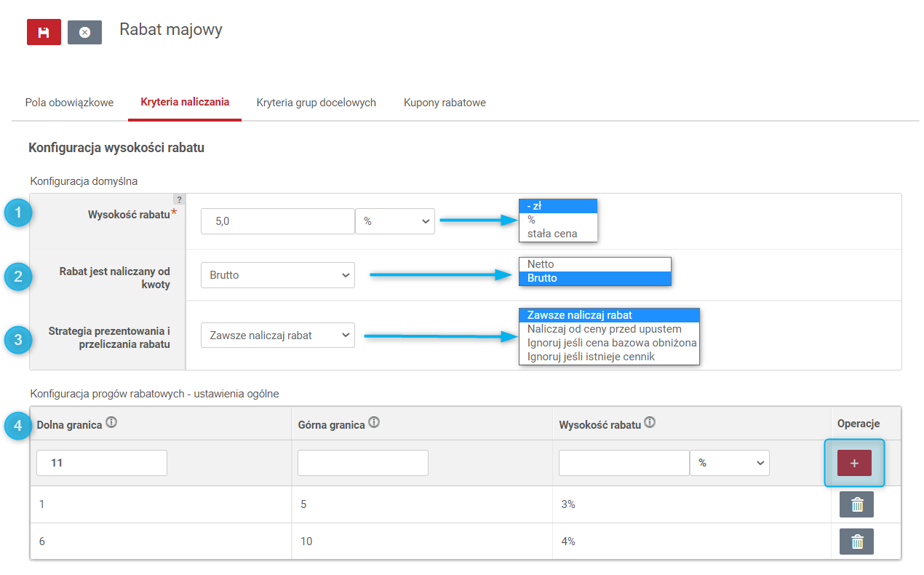This screenshot has height=575, width=924.
Task: Open the Brutto amount dropdown
Action: 278,275
